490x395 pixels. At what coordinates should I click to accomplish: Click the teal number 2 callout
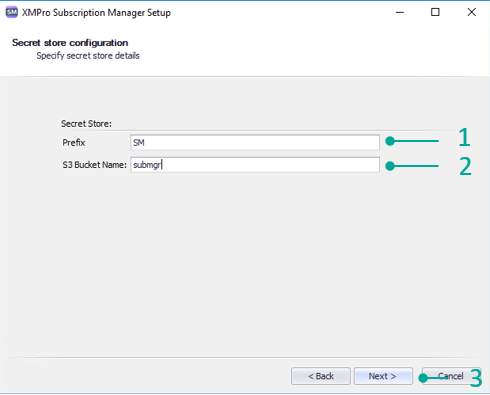point(465,166)
